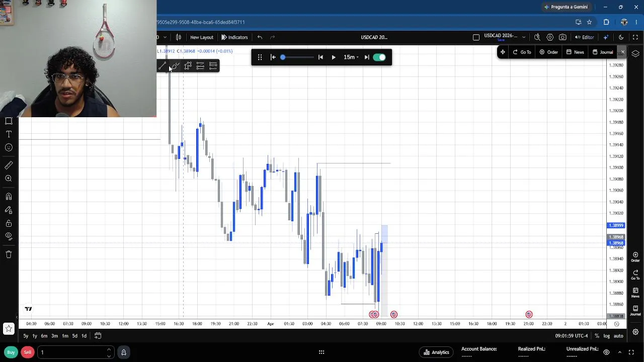
Task: Move the floating panel with the cross-arrow handle
Action: point(503,52)
